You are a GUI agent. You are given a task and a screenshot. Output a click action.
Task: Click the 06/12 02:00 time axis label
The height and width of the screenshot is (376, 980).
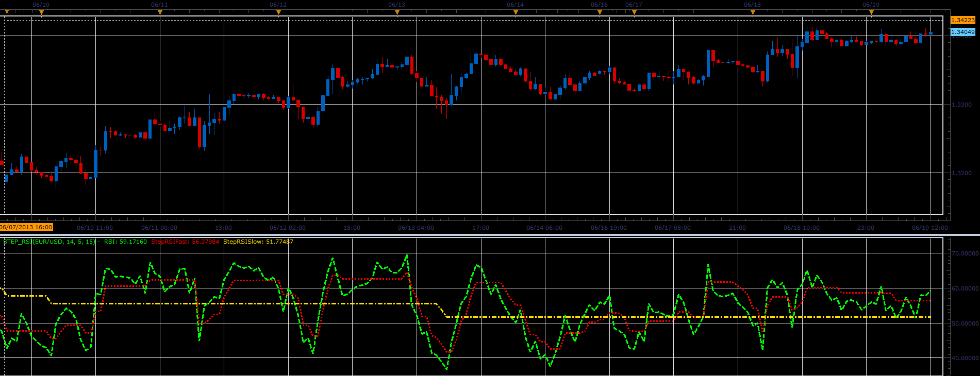[x=288, y=228]
